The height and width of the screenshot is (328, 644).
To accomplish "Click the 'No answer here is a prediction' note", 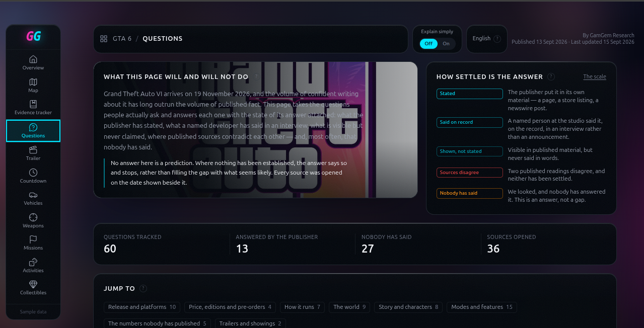I will click(229, 173).
